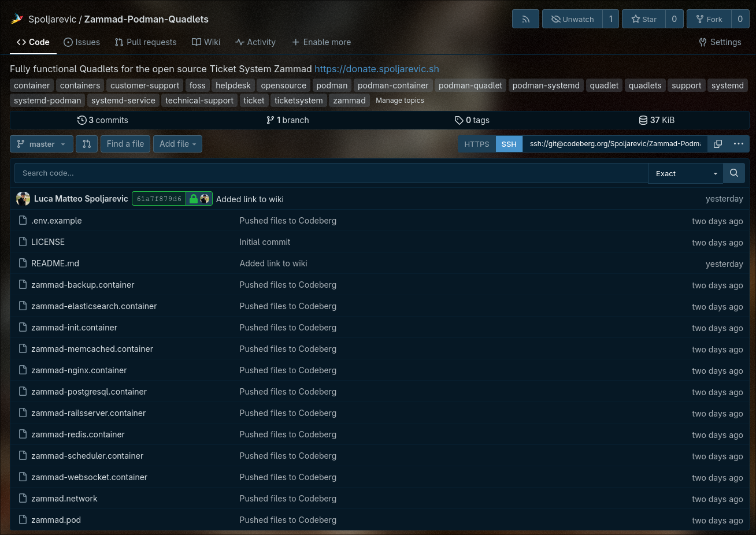The width and height of the screenshot is (756, 535).
Task: Open the three-dots more clone options
Action: 738,144
